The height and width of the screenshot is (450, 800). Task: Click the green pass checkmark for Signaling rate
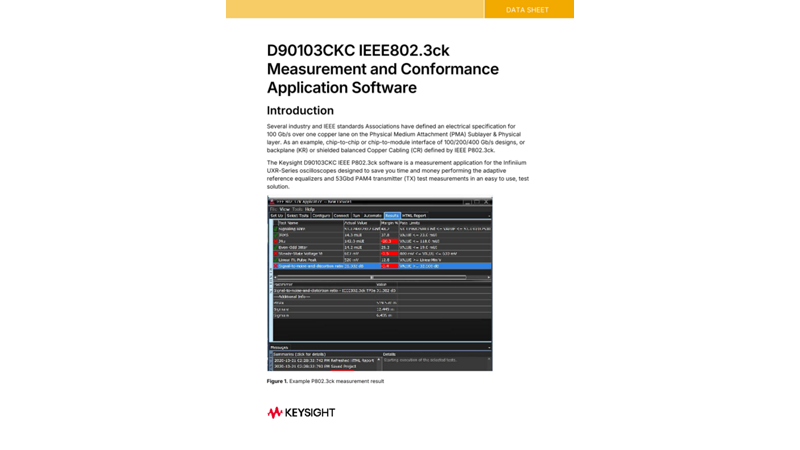(x=276, y=229)
